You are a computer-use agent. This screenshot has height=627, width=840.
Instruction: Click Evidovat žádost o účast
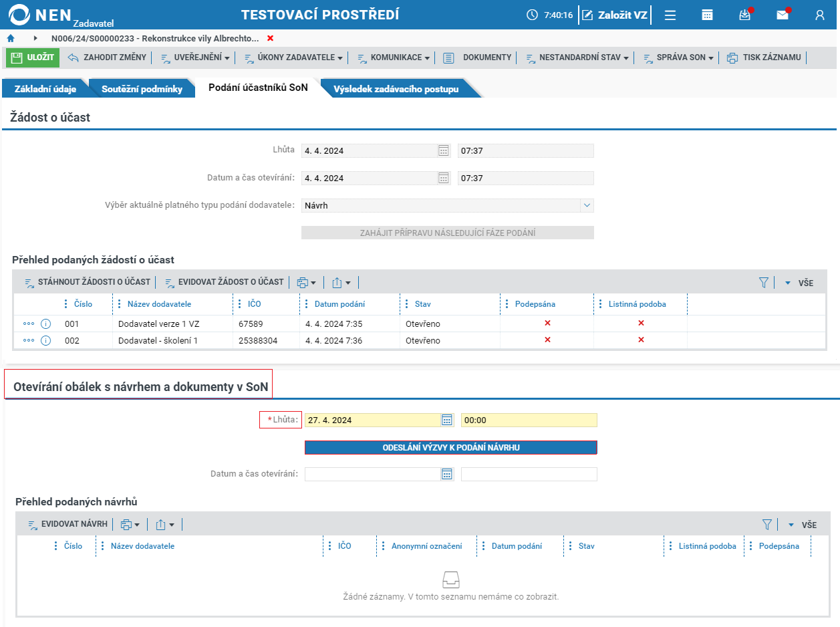[224, 282]
